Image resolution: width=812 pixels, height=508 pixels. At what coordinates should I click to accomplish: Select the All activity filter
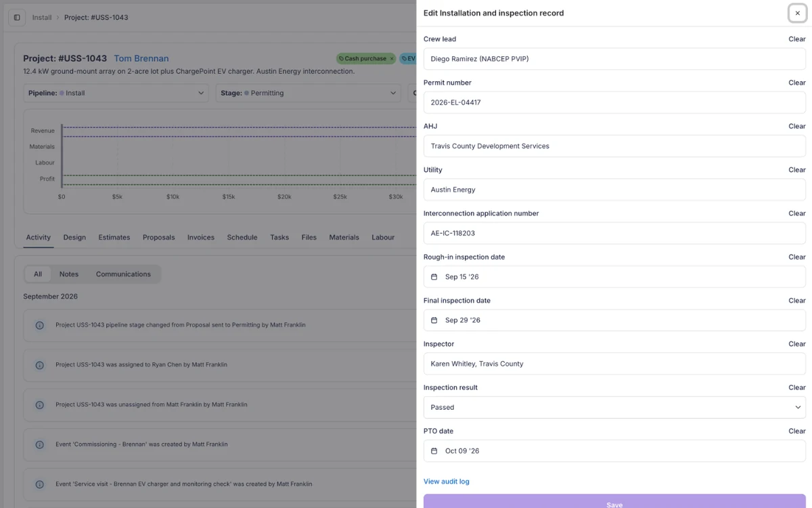[38, 274]
